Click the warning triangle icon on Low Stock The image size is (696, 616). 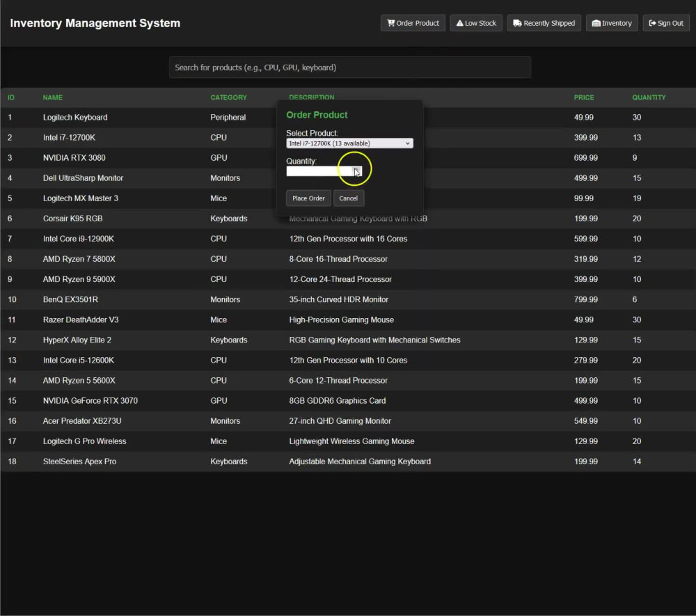click(460, 23)
